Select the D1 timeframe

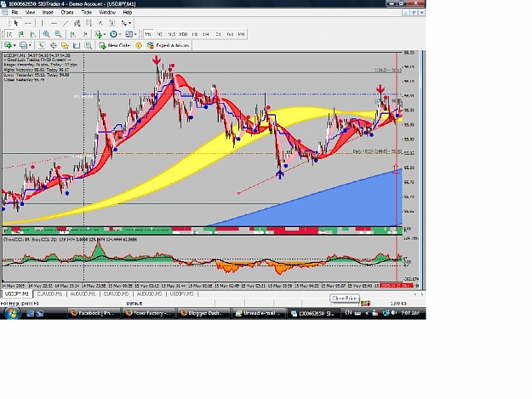[218, 34]
